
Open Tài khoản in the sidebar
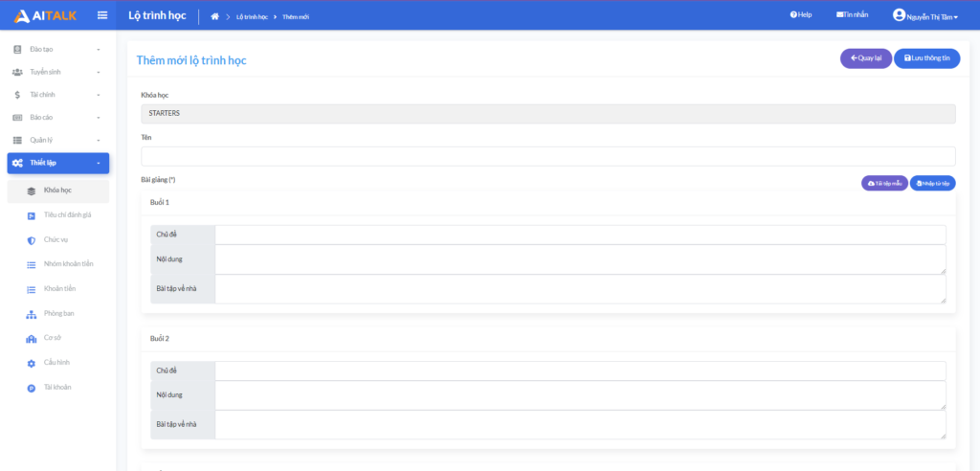(57, 388)
